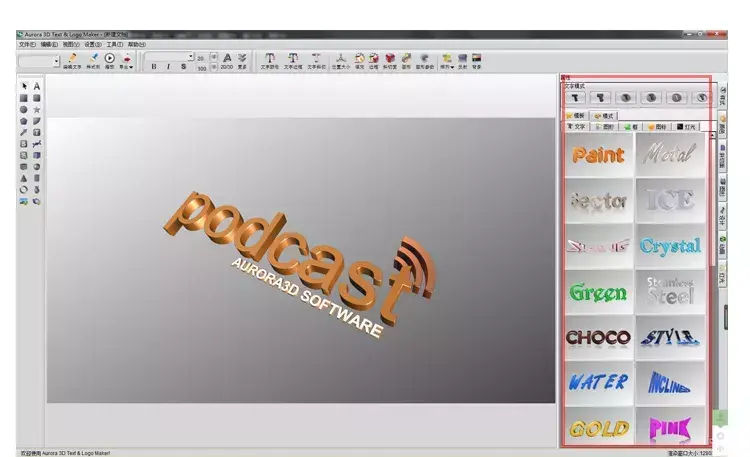Select the second bent T text mode
The width and height of the screenshot is (750, 457).
[600, 98]
